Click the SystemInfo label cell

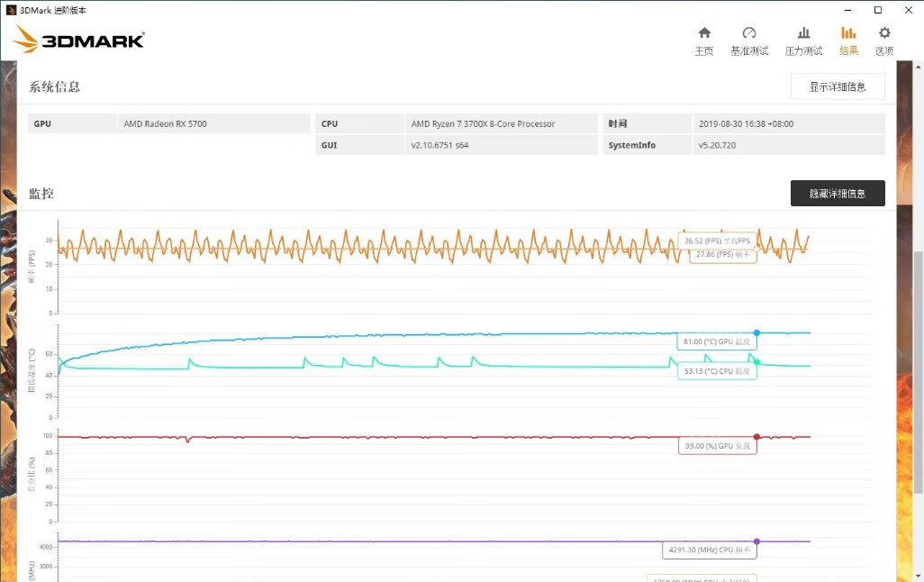(x=647, y=145)
